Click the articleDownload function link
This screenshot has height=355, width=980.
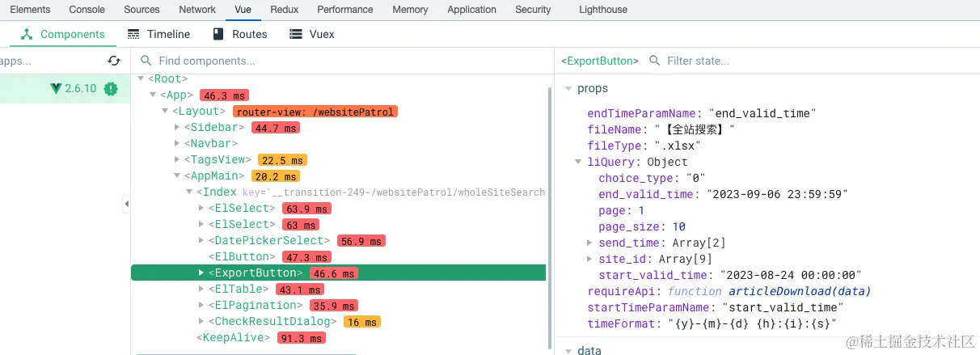(x=799, y=291)
